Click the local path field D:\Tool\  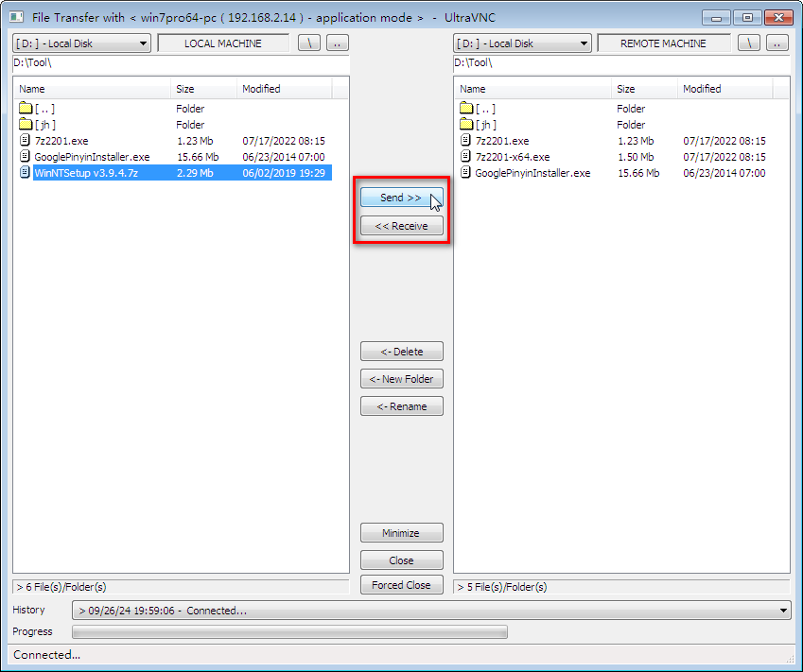181,63
